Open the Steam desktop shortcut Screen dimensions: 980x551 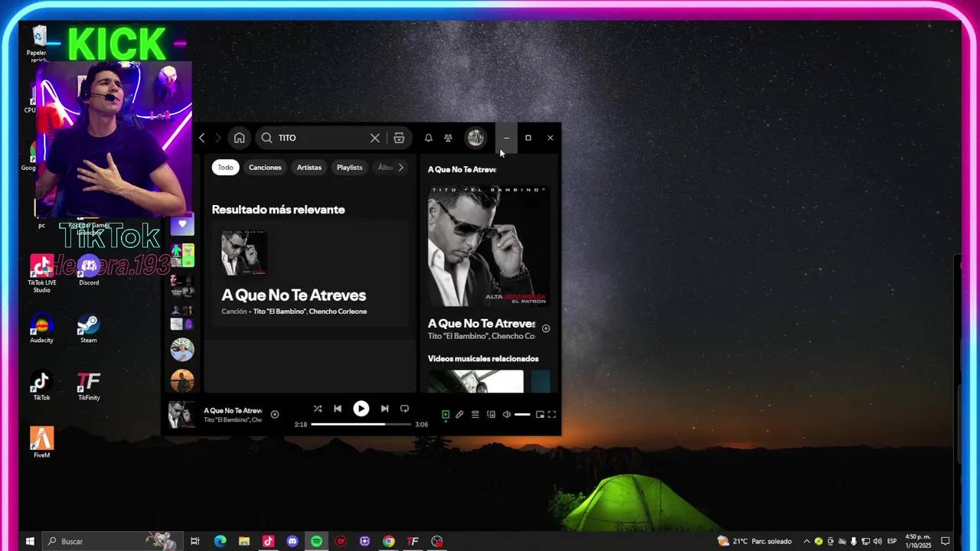click(88, 329)
